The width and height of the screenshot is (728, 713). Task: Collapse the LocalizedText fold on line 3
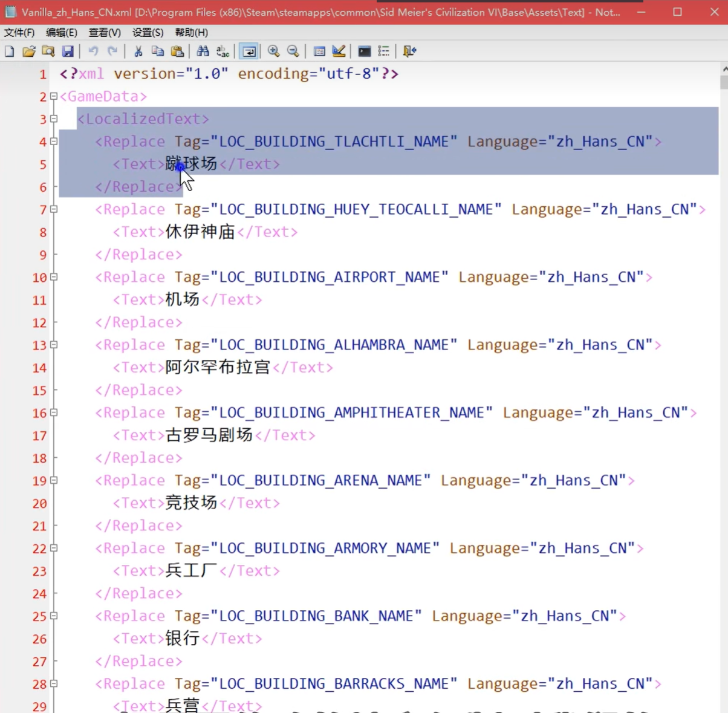54,119
